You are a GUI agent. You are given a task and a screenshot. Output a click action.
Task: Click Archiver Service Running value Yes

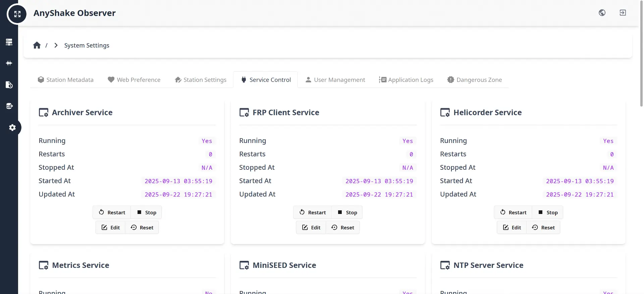point(207,141)
